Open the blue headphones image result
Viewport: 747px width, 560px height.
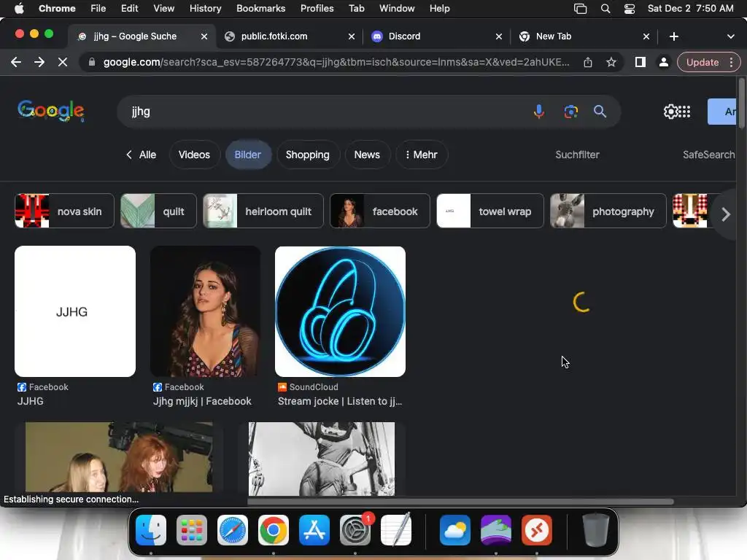pyautogui.click(x=340, y=311)
